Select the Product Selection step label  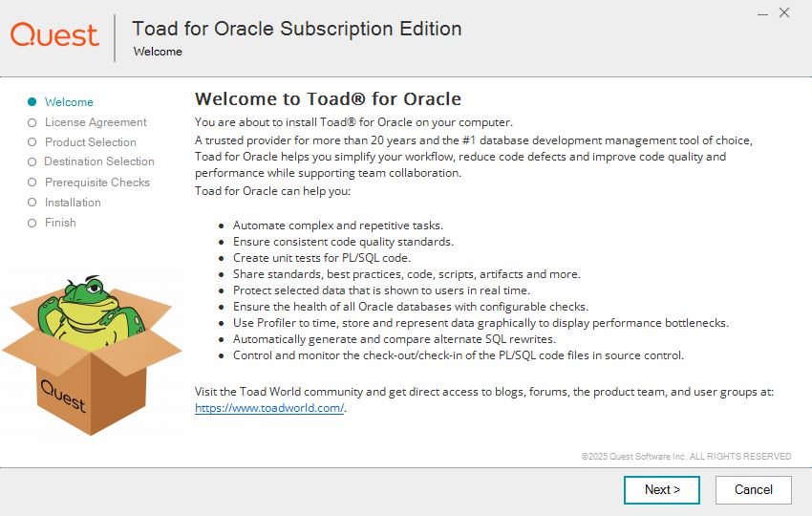click(91, 142)
